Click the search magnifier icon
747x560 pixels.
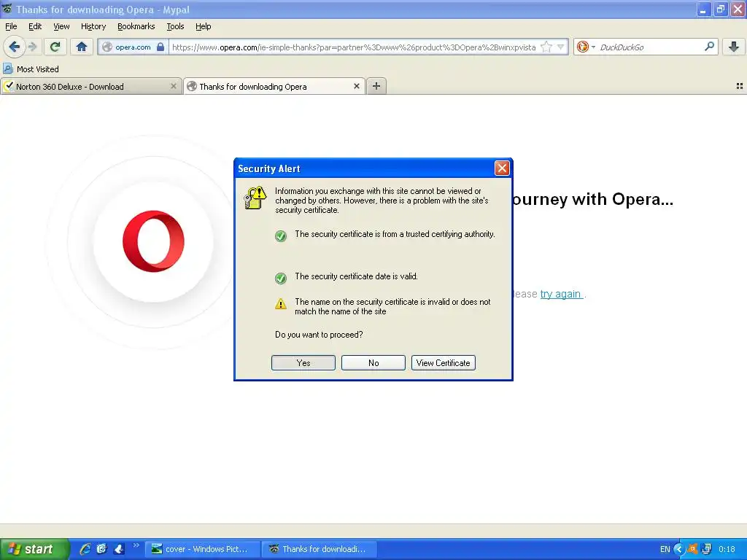coord(709,47)
